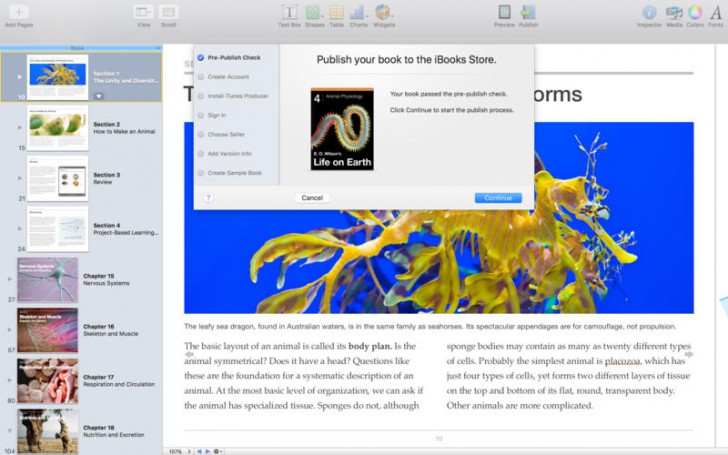Click the leafy sea dragon image
Viewport: 728px width, 455px height.
[439, 261]
